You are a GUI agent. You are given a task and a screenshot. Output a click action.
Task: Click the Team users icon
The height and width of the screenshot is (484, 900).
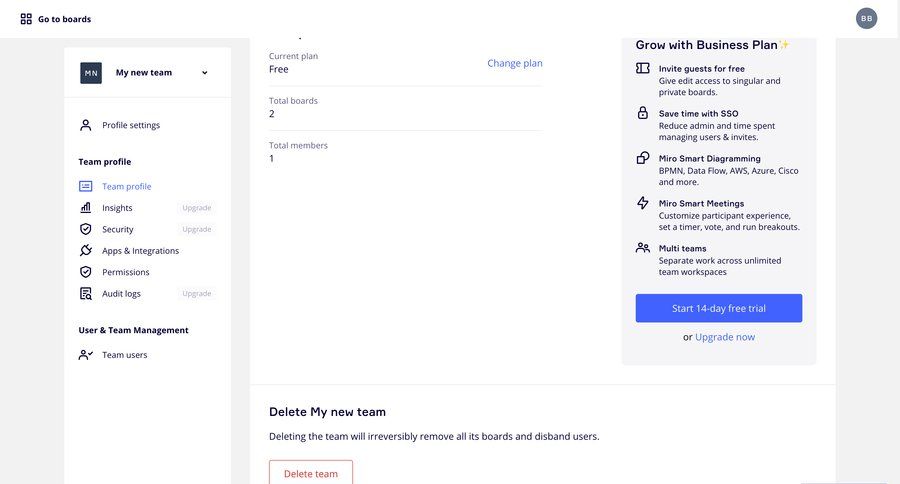(x=86, y=355)
